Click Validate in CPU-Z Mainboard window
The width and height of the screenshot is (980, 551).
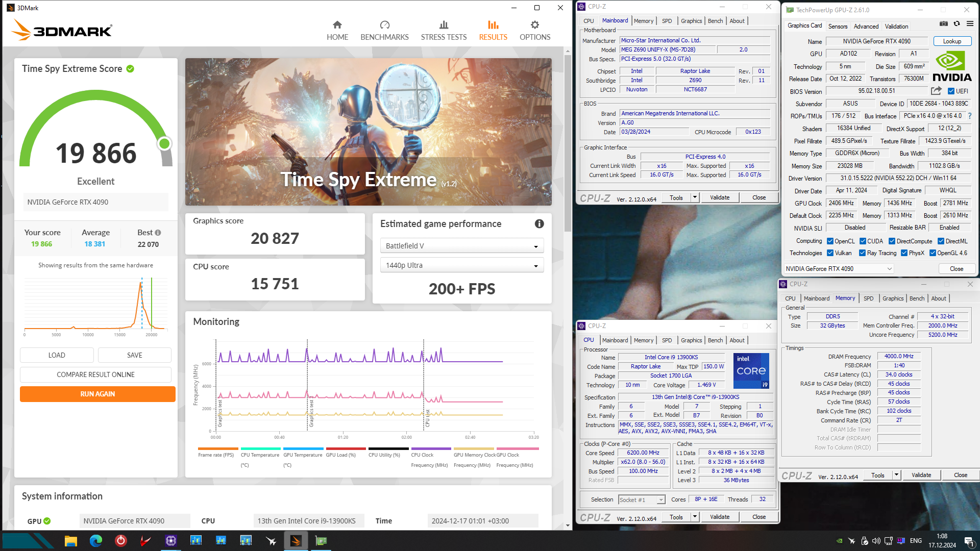pos(720,197)
